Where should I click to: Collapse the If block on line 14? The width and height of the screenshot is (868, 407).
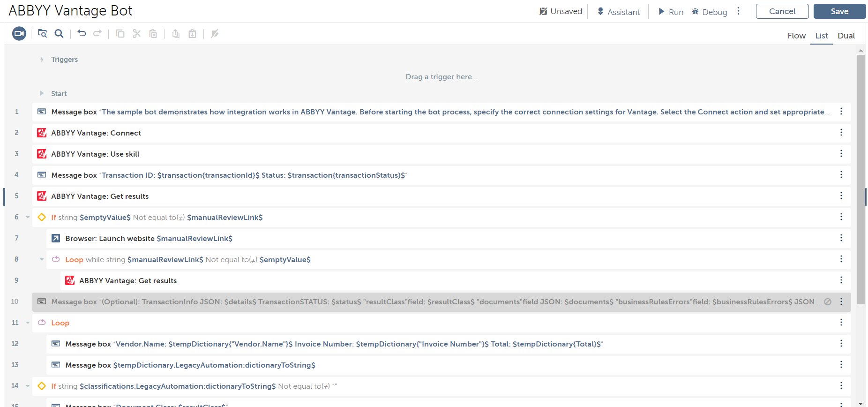(28, 386)
